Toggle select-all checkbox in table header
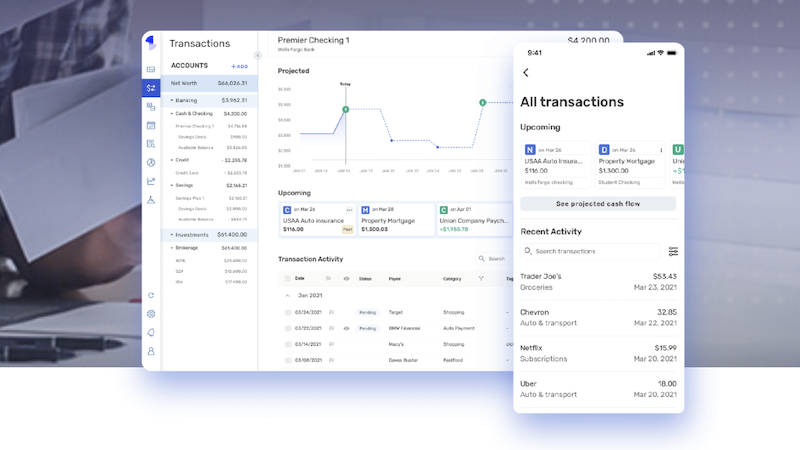800x450 pixels. [287, 279]
